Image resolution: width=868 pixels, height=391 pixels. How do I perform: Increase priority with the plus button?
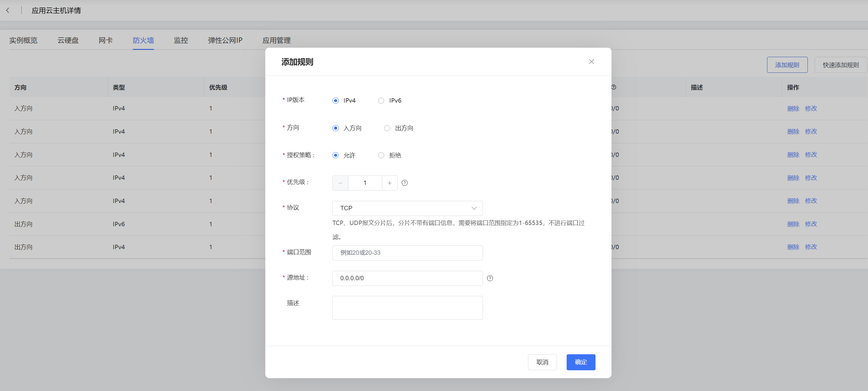tap(389, 183)
